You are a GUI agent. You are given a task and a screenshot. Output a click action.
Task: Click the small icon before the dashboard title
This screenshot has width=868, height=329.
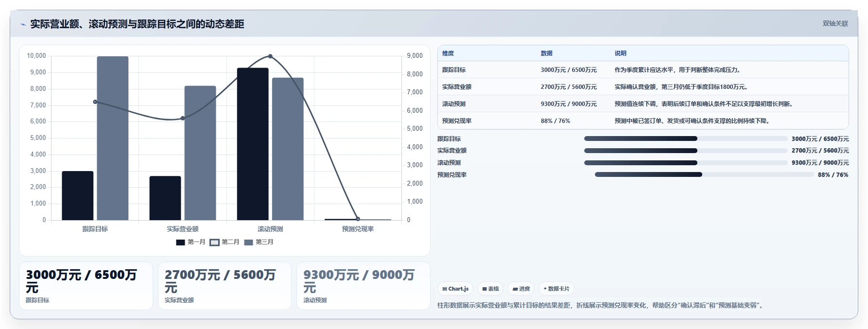click(23, 24)
